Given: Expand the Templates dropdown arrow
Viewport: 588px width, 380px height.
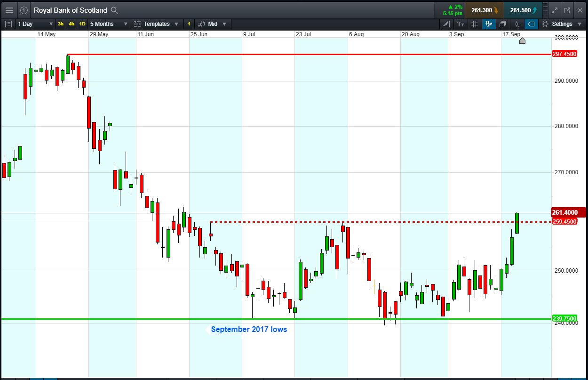Looking at the screenshot, I should pyautogui.click(x=176, y=24).
